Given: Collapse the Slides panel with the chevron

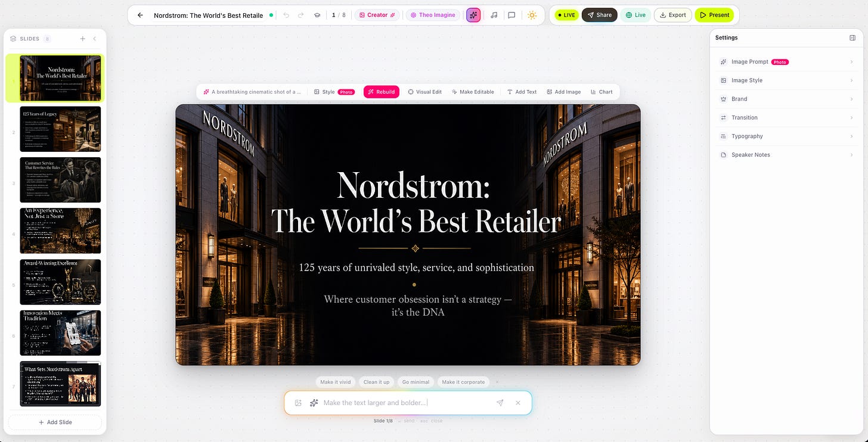Looking at the screenshot, I should (x=94, y=39).
